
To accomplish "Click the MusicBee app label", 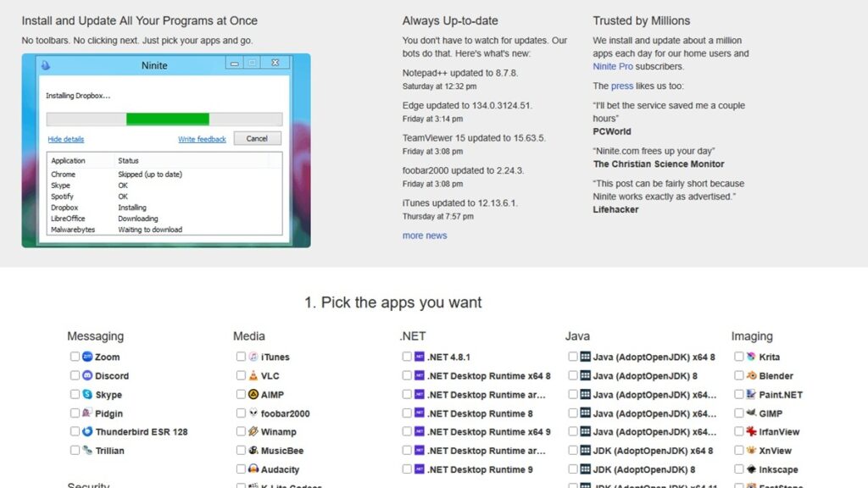I will point(282,451).
